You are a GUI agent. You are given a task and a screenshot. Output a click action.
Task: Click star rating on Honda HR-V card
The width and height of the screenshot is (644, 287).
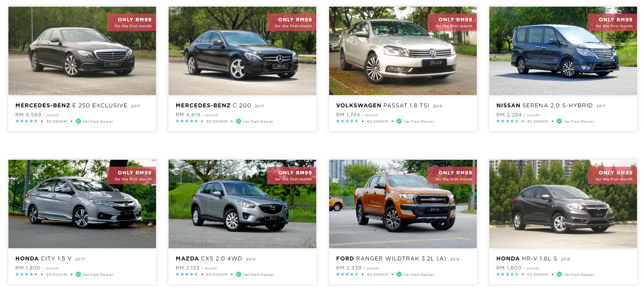[508, 274]
